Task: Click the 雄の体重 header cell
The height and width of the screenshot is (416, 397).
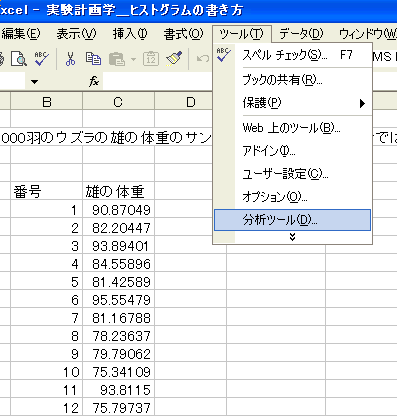Action: [118, 192]
